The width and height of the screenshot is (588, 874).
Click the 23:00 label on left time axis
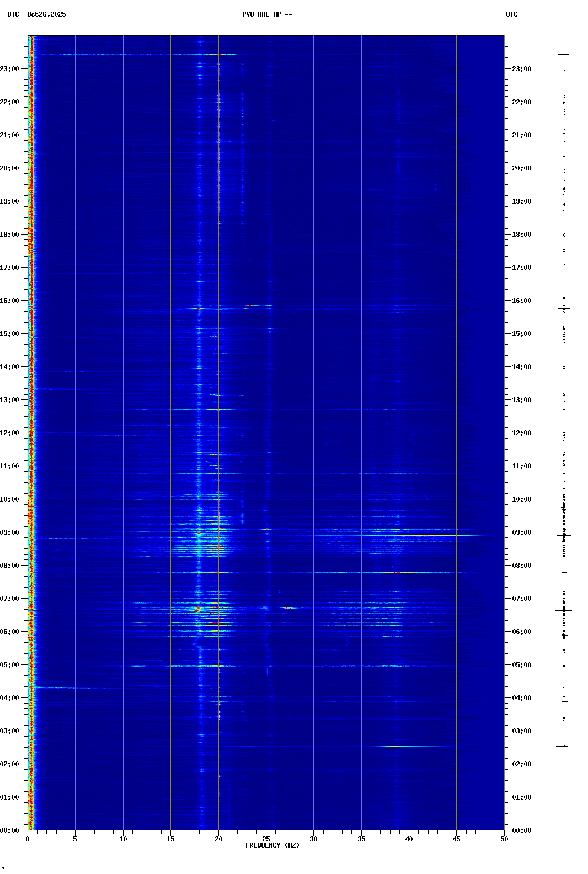[9, 69]
